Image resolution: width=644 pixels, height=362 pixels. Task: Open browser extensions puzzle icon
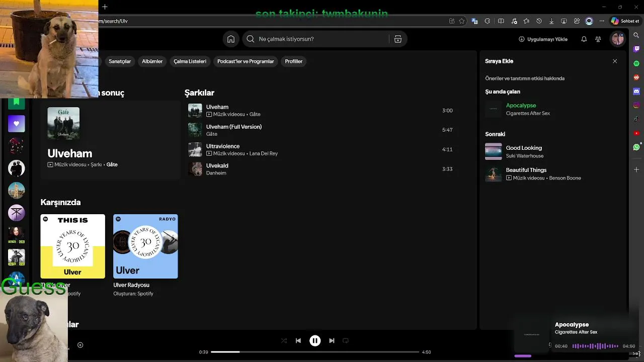pos(487,21)
